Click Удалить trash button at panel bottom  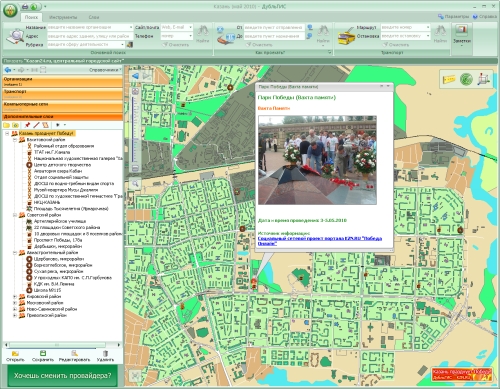point(105,356)
